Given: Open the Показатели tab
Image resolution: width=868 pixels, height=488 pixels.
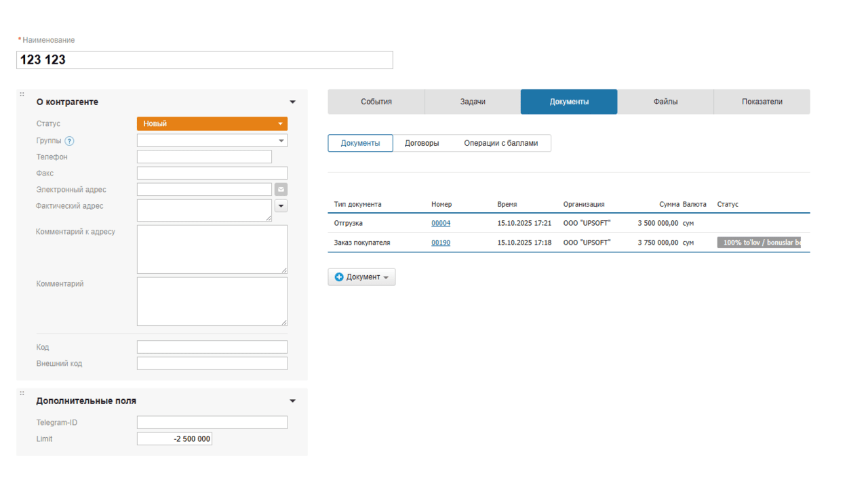Looking at the screenshot, I should click(x=762, y=102).
